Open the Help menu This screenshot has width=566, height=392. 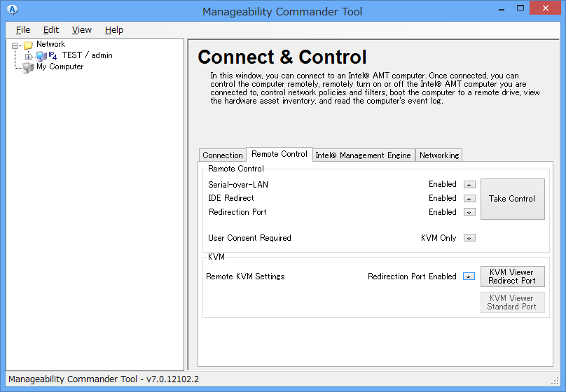pos(114,30)
